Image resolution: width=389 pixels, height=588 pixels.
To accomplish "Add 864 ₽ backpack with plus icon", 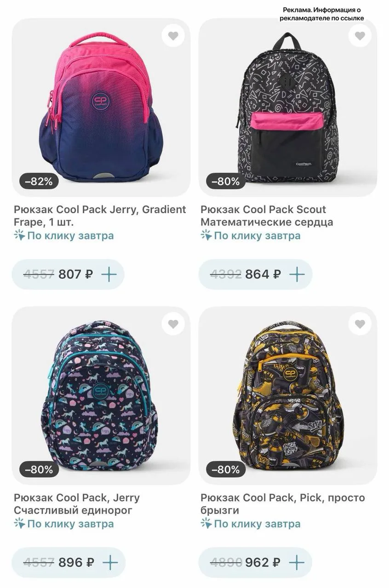I will [x=297, y=274].
